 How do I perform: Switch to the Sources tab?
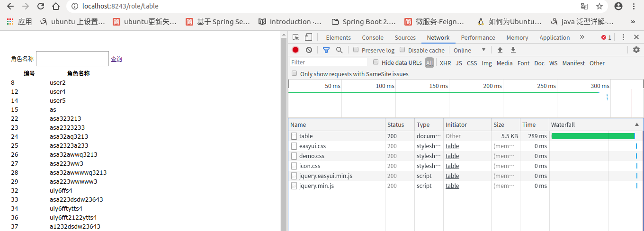point(405,37)
